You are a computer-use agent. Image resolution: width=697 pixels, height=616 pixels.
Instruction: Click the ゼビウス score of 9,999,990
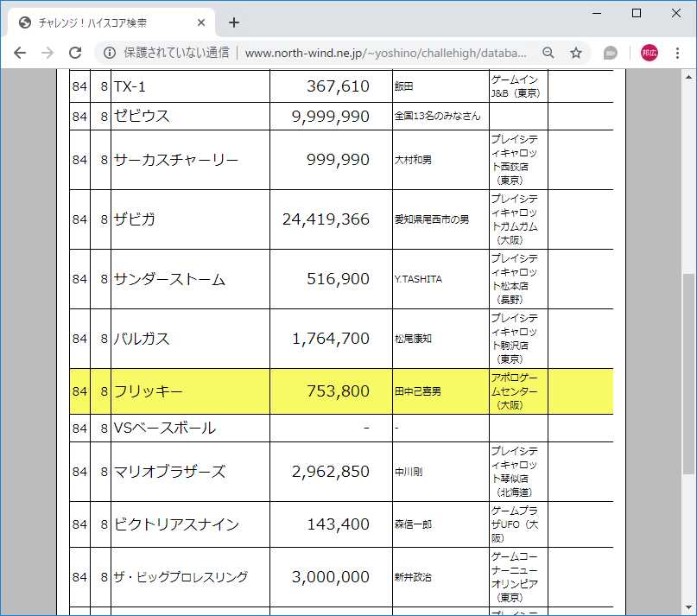pos(332,116)
